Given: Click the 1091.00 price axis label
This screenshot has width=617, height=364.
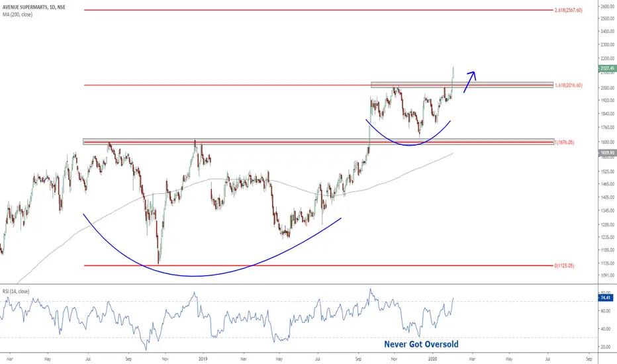Looking at the screenshot, I should [608, 275].
